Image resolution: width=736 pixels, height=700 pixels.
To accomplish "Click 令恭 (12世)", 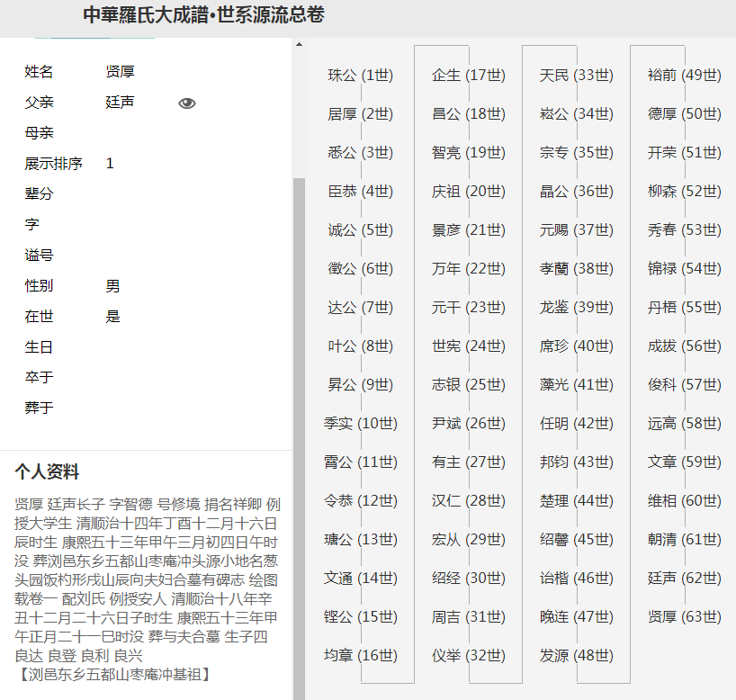I will click(x=361, y=501).
